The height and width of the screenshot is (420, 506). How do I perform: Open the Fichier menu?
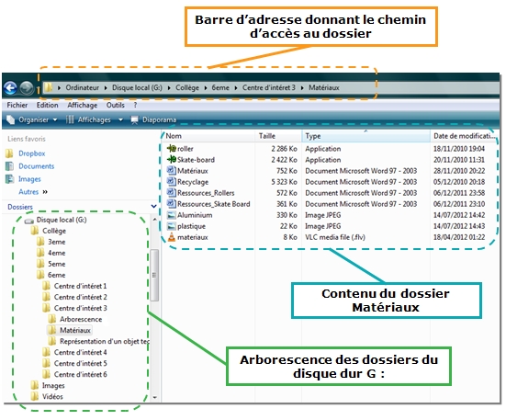pyautogui.click(x=17, y=106)
